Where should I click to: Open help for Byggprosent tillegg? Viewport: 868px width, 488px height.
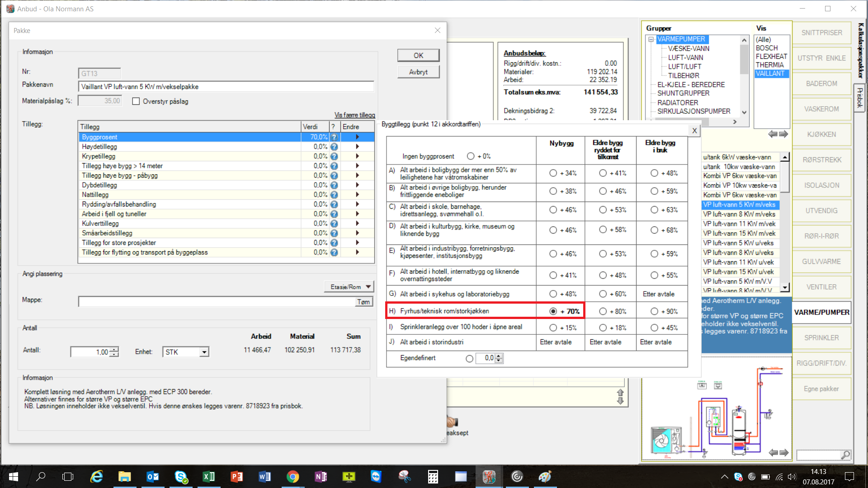334,137
